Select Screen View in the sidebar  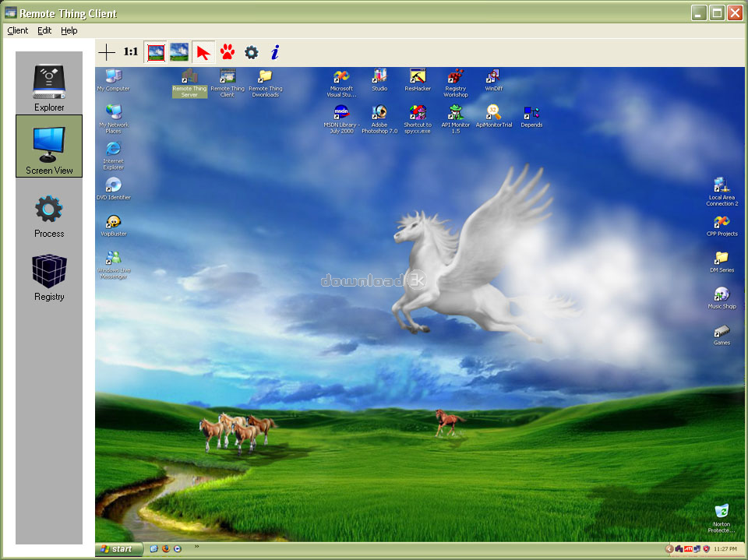(x=49, y=146)
